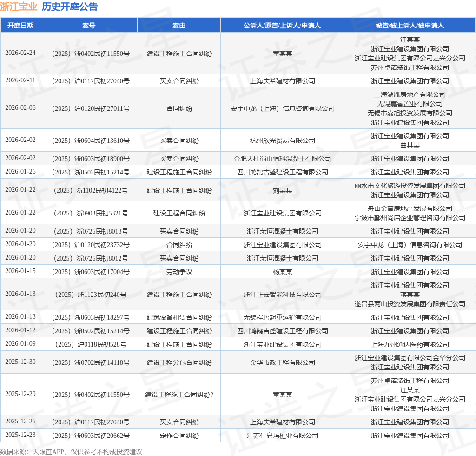Click plaintiff 浙江正云智能科技有限公司
Image resolution: width=476 pixels, height=456 pixels.
point(282,295)
